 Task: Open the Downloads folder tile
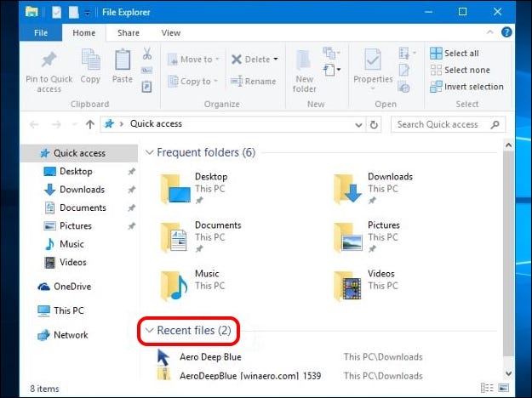[373, 189]
